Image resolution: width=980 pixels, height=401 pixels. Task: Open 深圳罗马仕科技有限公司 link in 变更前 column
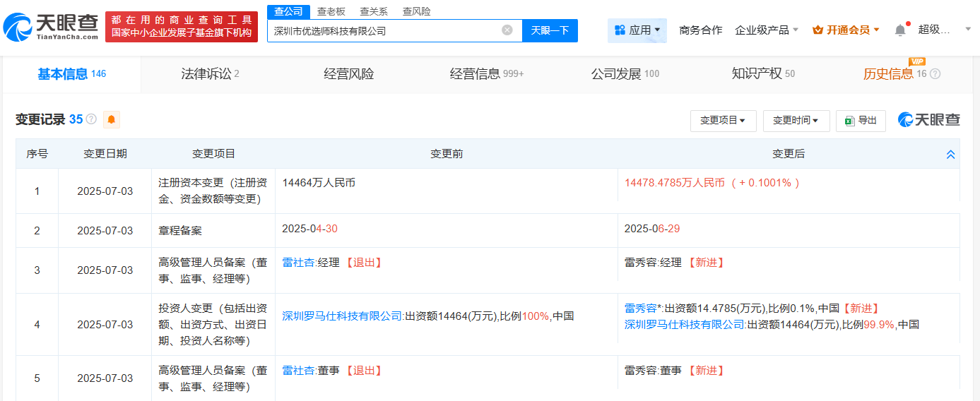click(x=342, y=316)
